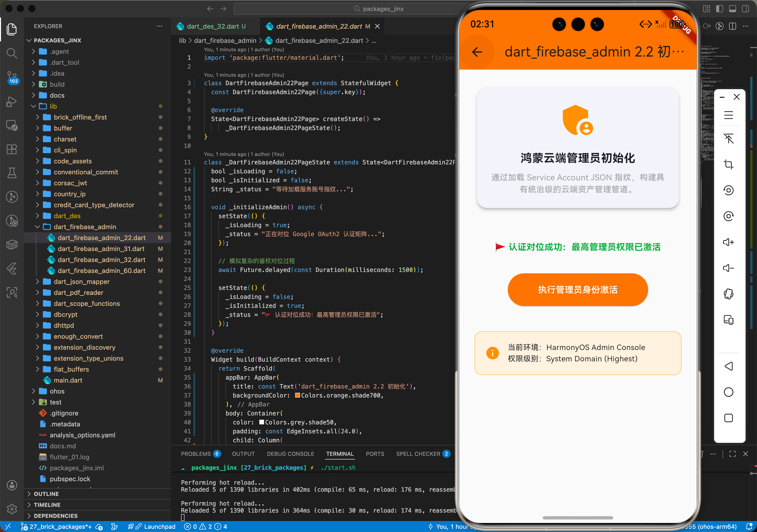Expand the OUTLINE section
Viewport: 757px width, 532px height.
click(46, 494)
